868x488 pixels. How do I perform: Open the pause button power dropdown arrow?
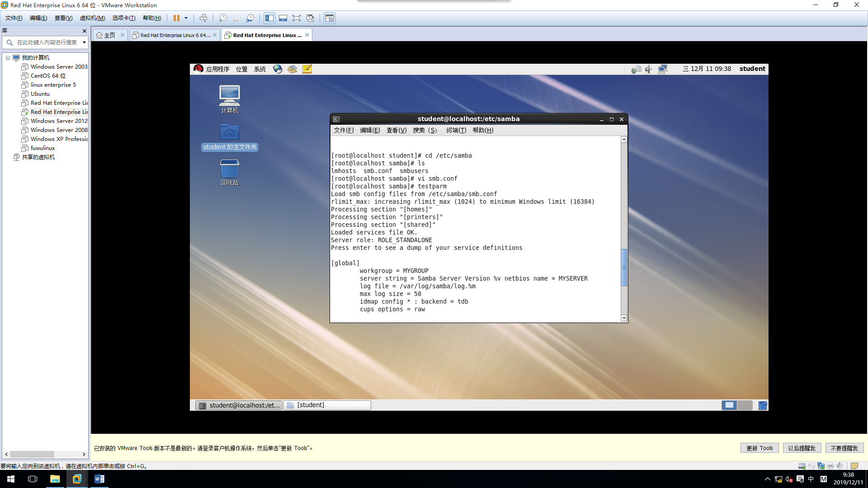pyautogui.click(x=186, y=18)
